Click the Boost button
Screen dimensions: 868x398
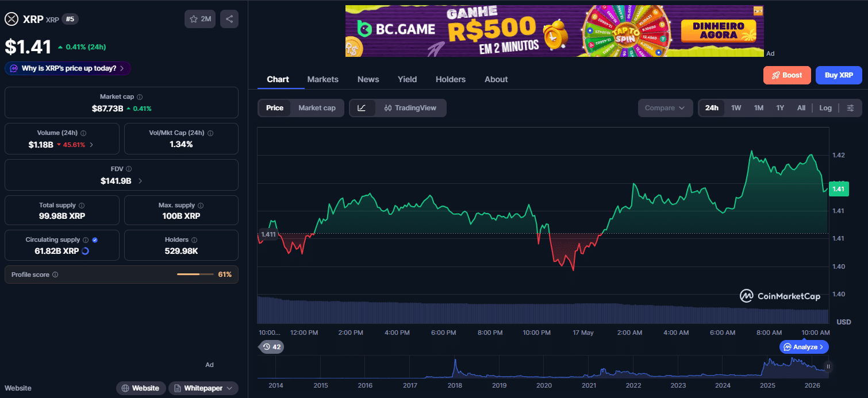787,75
